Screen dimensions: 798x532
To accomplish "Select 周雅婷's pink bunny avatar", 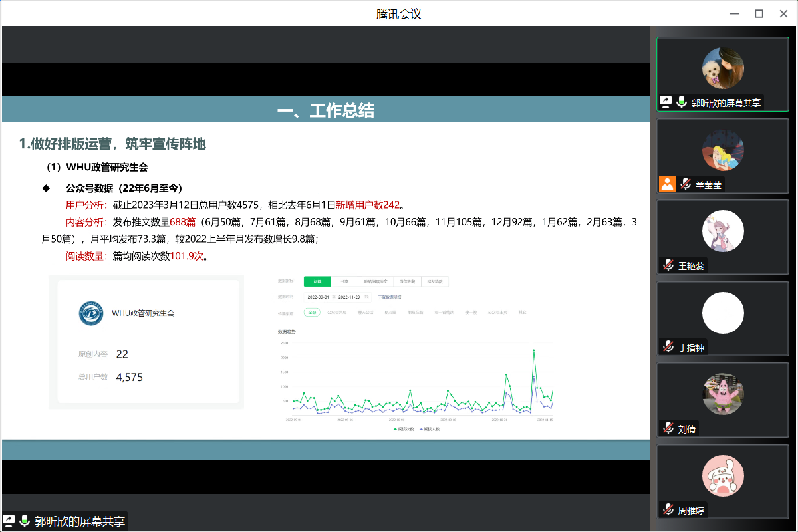I will tap(723, 475).
